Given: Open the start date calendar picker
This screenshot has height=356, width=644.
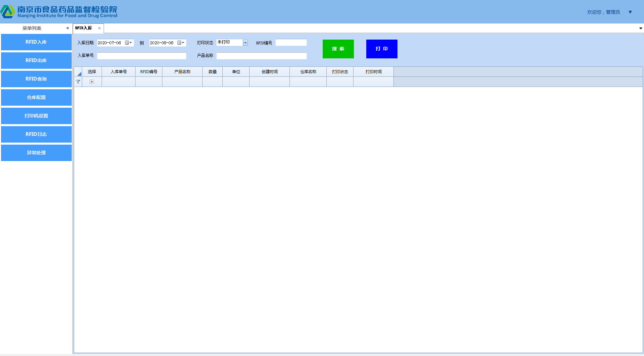Looking at the screenshot, I should (x=128, y=43).
